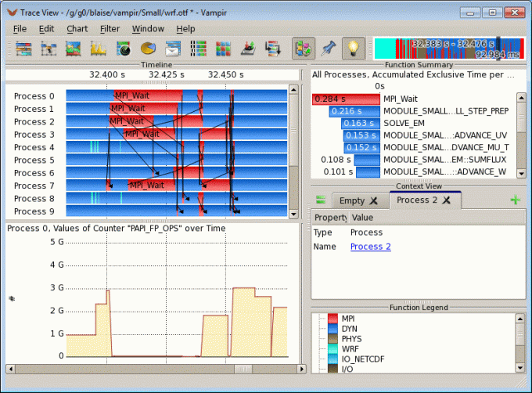Select the 0.216 s MODULE_SMALL STEP_PREP bar
532x393 pixels.
(x=354, y=111)
